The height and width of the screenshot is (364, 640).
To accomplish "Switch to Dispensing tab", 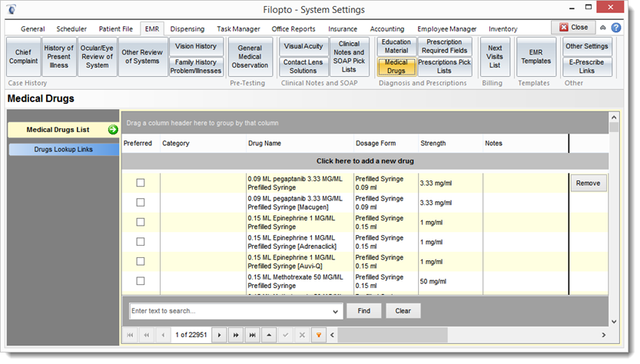I will point(187,29).
